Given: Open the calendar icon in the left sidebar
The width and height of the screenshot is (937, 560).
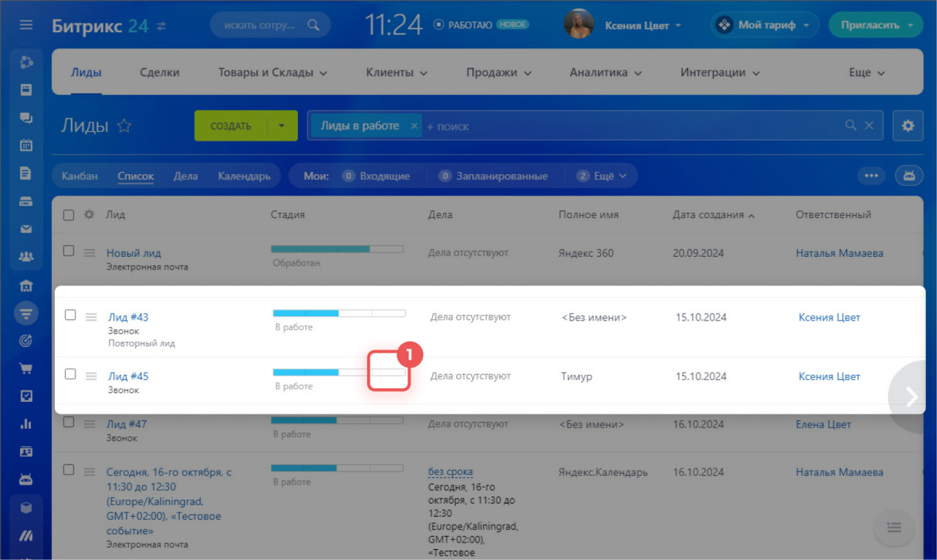Looking at the screenshot, I should (26, 145).
